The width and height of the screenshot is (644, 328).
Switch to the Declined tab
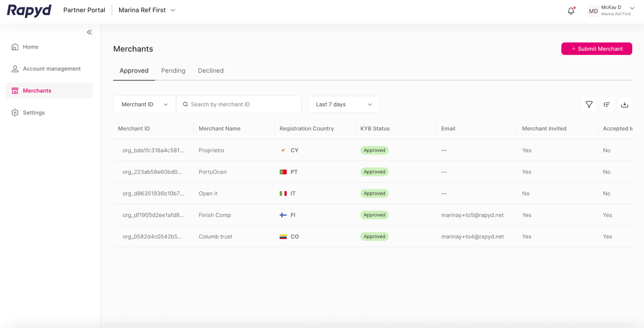pyautogui.click(x=211, y=70)
